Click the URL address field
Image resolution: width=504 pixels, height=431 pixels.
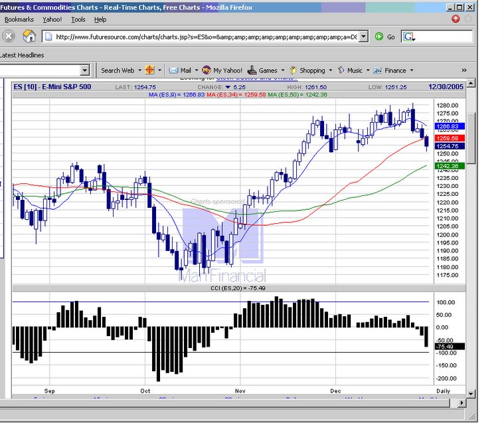pyautogui.click(x=206, y=37)
